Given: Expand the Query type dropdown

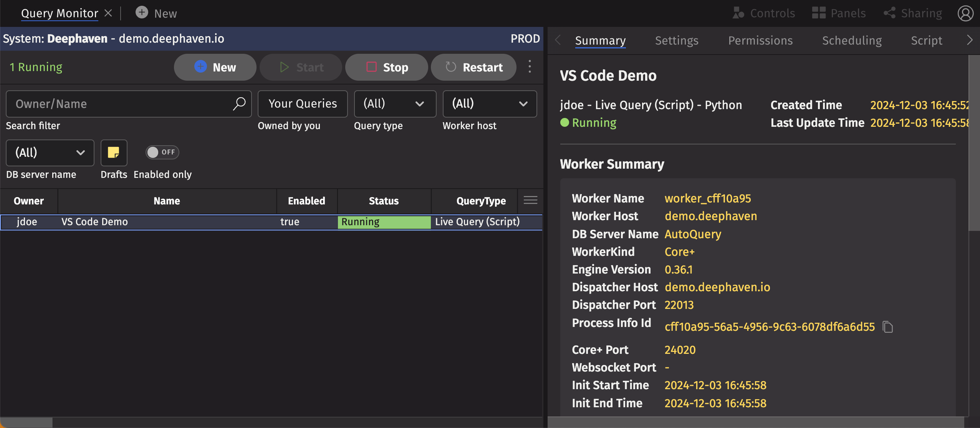Looking at the screenshot, I should tap(395, 104).
